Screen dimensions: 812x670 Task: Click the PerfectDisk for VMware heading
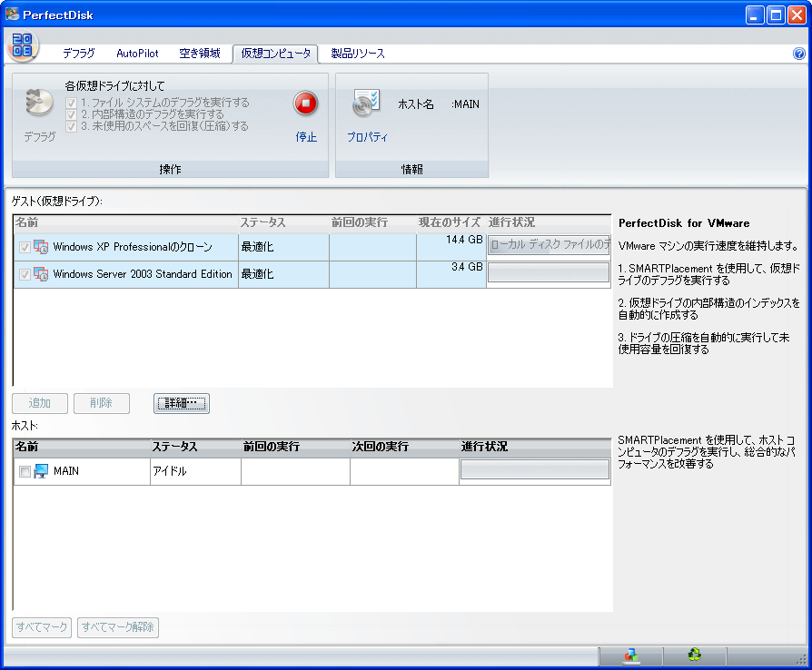click(x=684, y=223)
